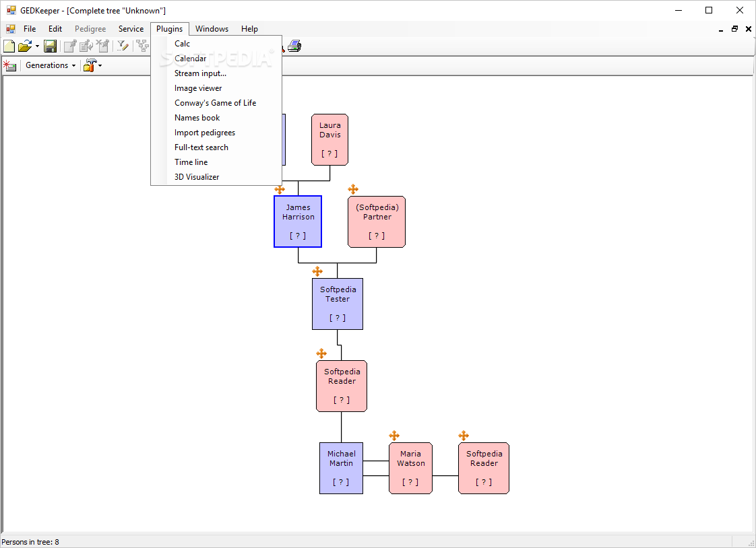Restore the inner child window
The height and width of the screenshot is (548, 756).
[x=735, y=29]
